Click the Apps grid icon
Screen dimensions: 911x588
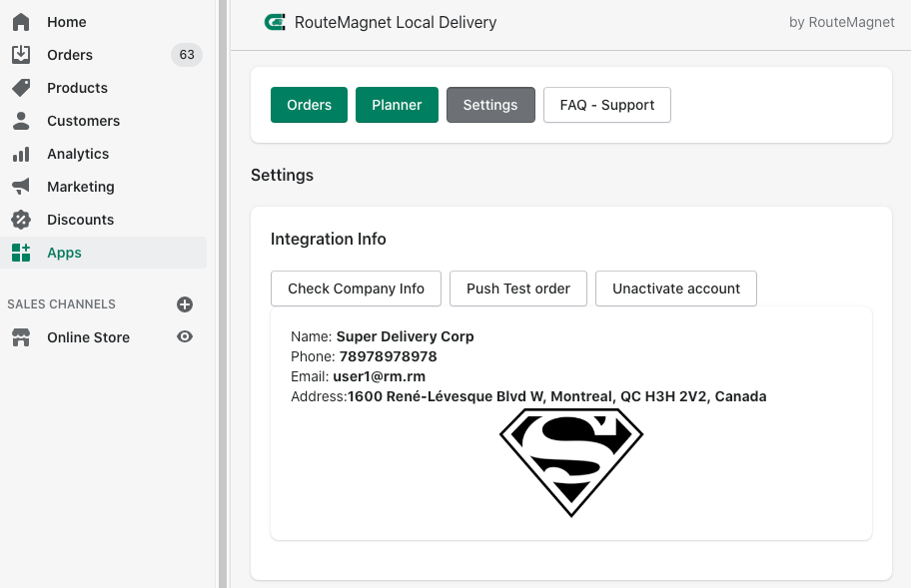21,253
